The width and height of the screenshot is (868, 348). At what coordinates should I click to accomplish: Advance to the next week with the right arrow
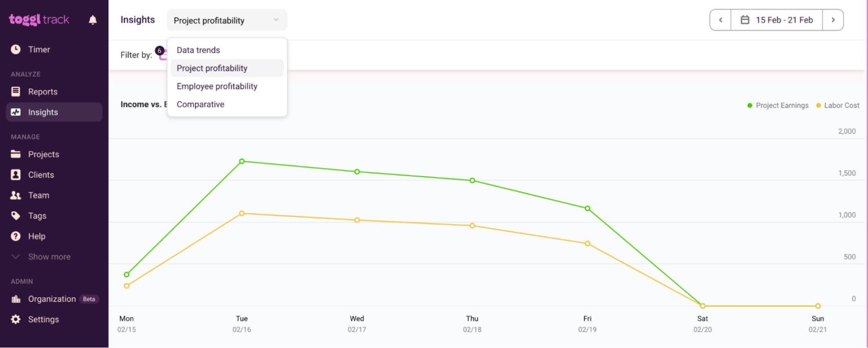tap(834, 19)
